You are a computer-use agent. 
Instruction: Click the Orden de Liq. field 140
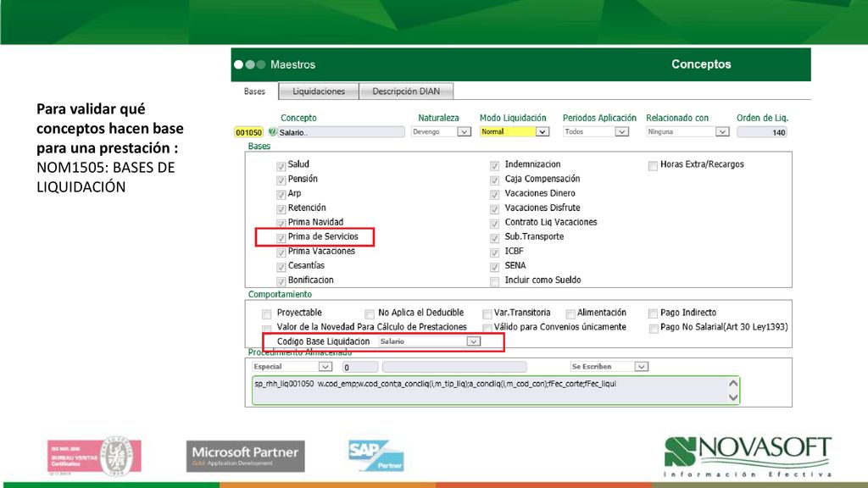(x=762, y=132)
